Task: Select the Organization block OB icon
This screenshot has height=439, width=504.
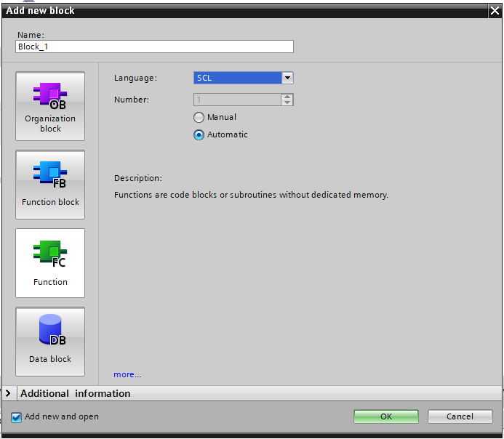Action: point(50,96)
